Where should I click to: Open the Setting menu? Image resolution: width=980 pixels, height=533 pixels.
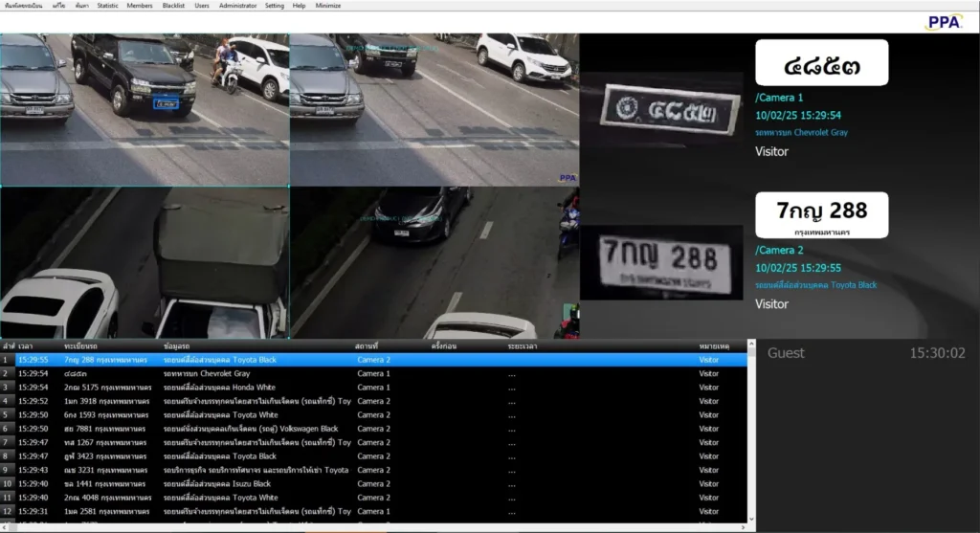(x=274, y=5)
